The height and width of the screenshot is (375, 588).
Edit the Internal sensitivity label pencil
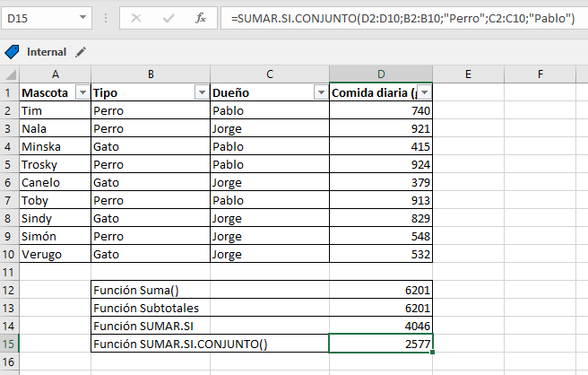pyautogui.click(x=81, y=52)
